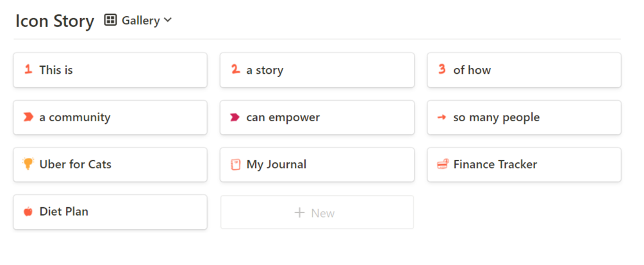Click the crimson chevron icon beside can empower

pos(235,117)
